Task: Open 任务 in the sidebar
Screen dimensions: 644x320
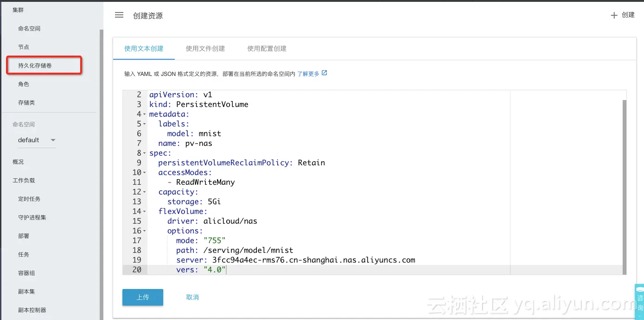Action: (x=24, y=255)
